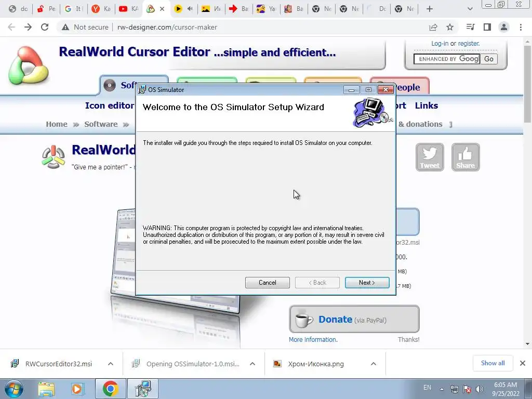Viewport: 532px width, 399px height.
Task: Click the Chrome forward arrow
Action: [28, 27]
